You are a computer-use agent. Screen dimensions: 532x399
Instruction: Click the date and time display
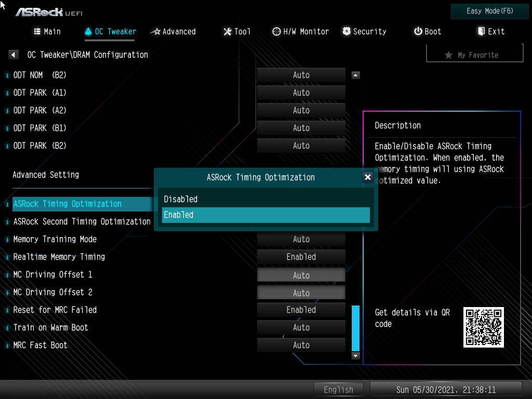point(446,390)
